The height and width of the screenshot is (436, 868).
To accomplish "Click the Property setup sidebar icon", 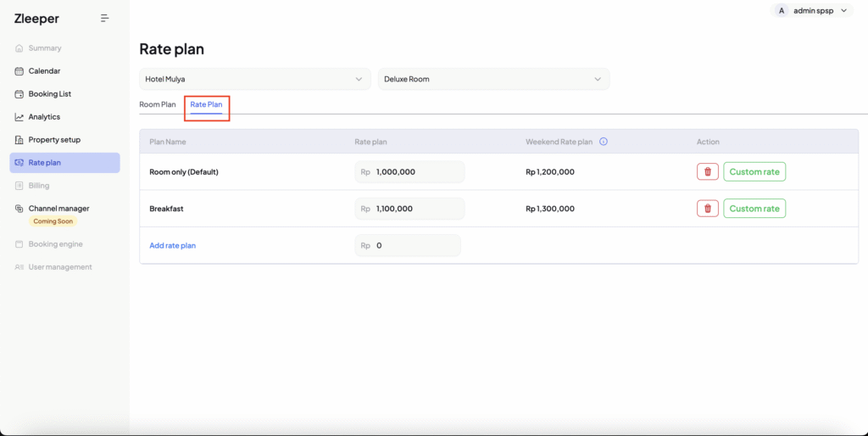I will (19, 140).
